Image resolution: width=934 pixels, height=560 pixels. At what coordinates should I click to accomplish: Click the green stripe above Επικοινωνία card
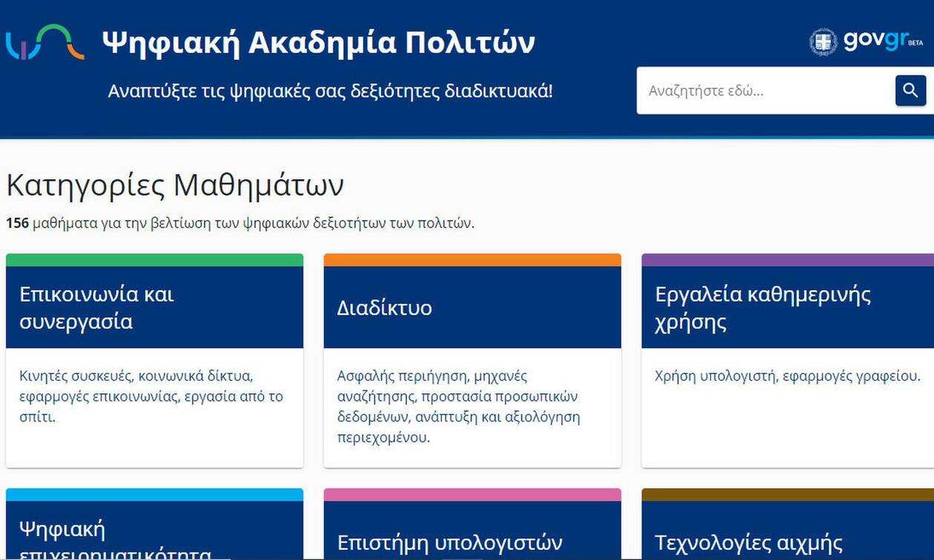click(x=154, y=260)
